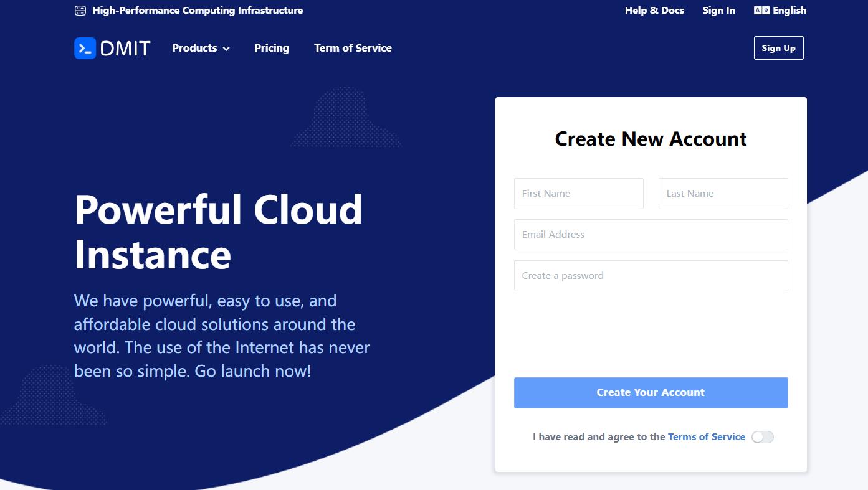Image resolution: width=868 pixels, height=490 pixels.
Task: Click the language translate icon
Action: (x=761, y=11)
